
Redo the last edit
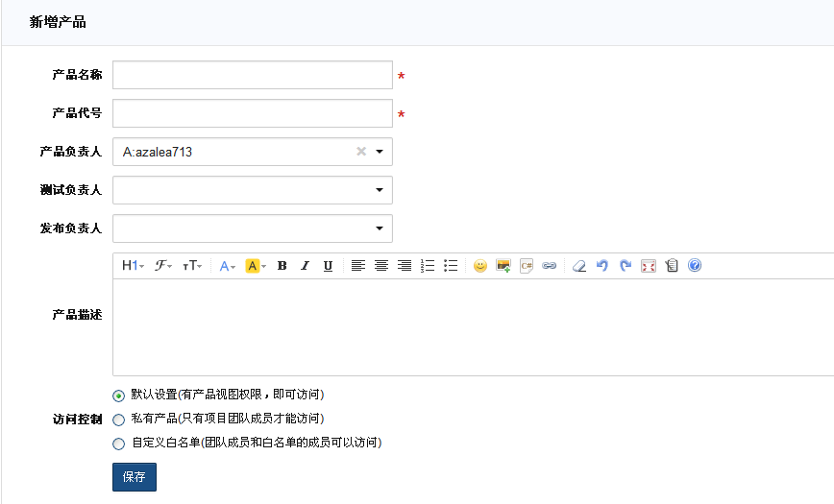click(x=625, y=265)
